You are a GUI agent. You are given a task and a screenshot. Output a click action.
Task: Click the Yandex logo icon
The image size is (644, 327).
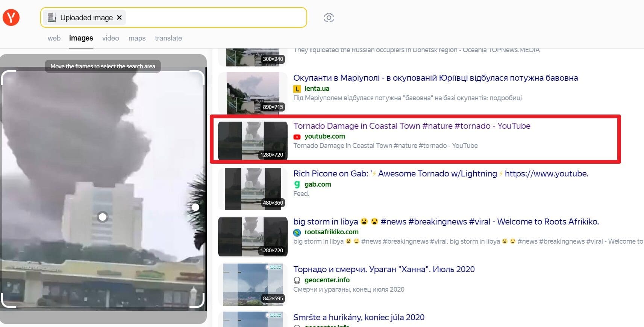point(11,18)
